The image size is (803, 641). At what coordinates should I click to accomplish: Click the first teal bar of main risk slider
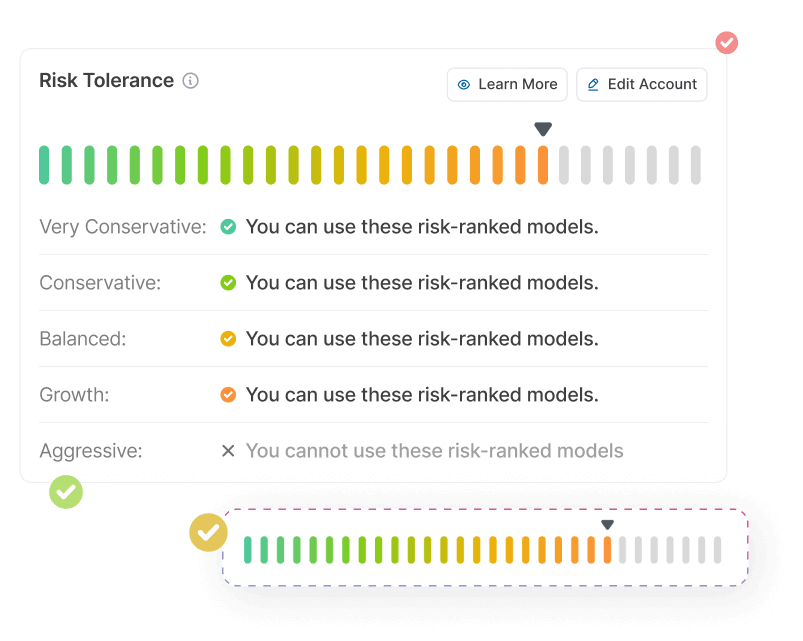44,165
